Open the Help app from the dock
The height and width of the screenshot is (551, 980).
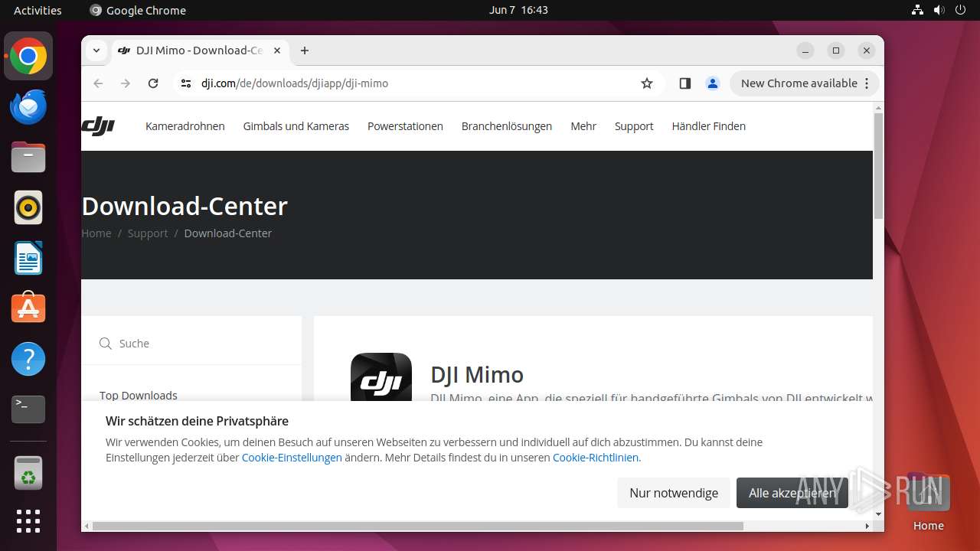[x=28, y=359]
